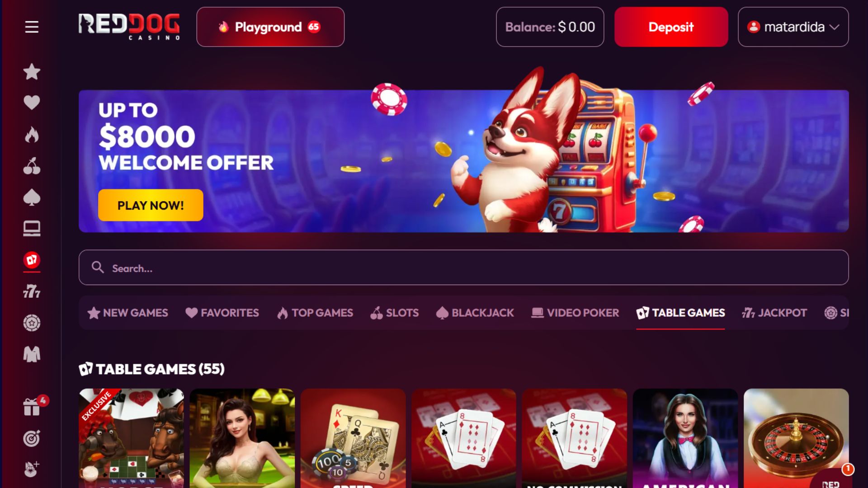Click the red Deposit button
The image size is (868, 488).
671,27
